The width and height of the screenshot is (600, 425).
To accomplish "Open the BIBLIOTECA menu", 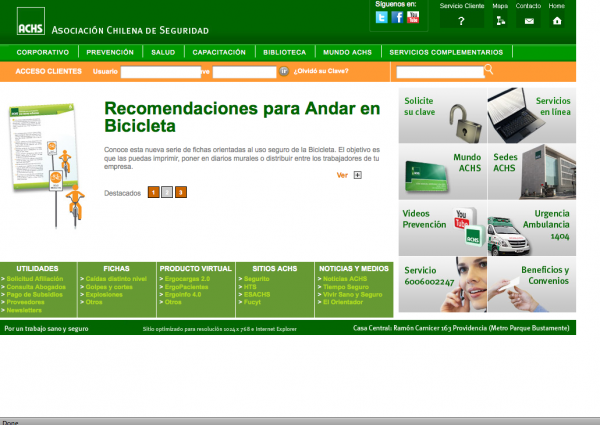I will click(285, 52).
